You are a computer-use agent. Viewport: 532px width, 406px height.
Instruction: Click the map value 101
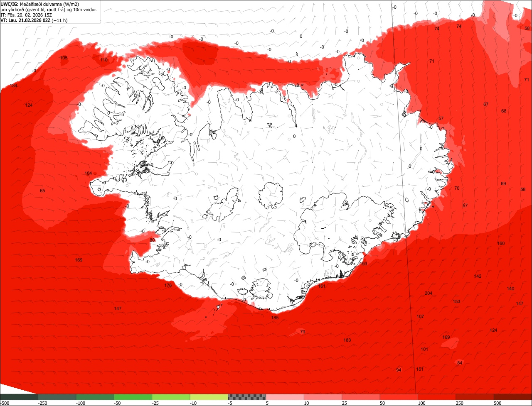424,349
